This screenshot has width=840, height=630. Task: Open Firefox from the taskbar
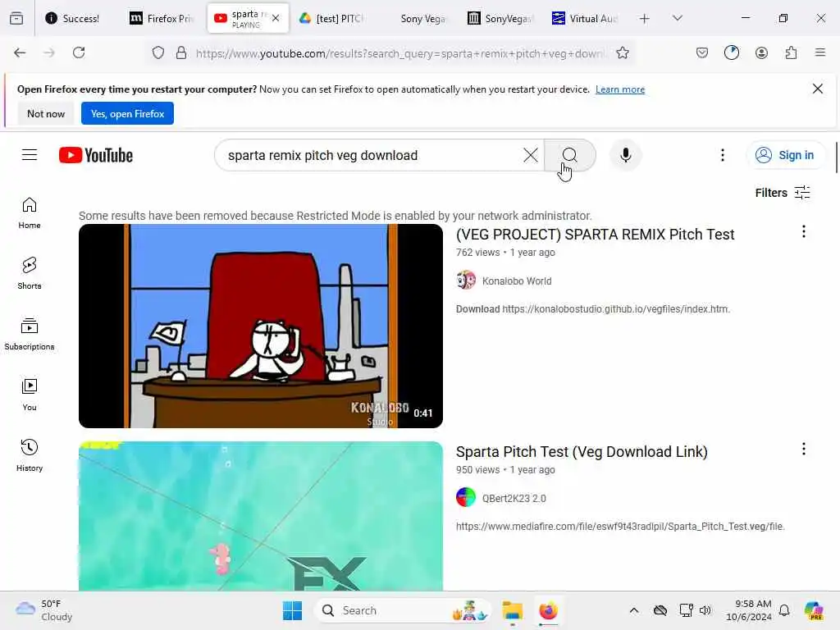point(548,610)
